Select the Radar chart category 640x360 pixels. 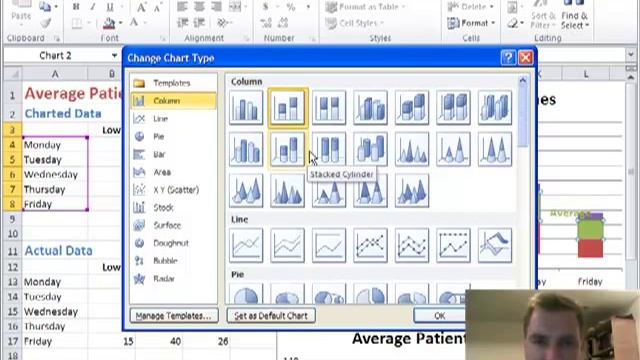173,278
